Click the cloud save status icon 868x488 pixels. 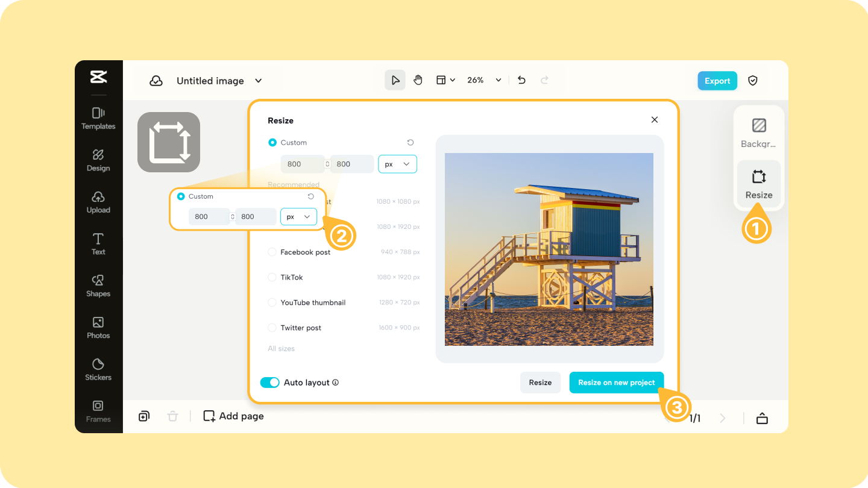coord(156,81)
